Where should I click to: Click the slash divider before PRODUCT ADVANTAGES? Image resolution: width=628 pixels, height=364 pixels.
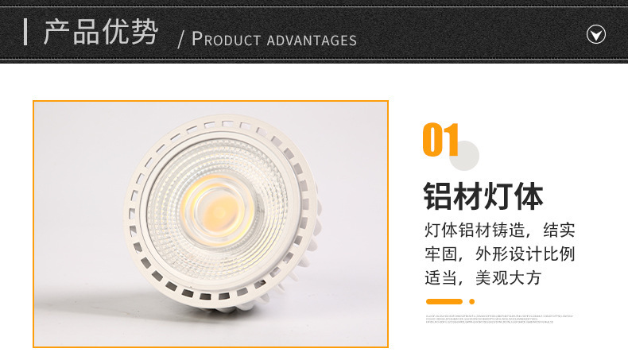click(180, 40)
